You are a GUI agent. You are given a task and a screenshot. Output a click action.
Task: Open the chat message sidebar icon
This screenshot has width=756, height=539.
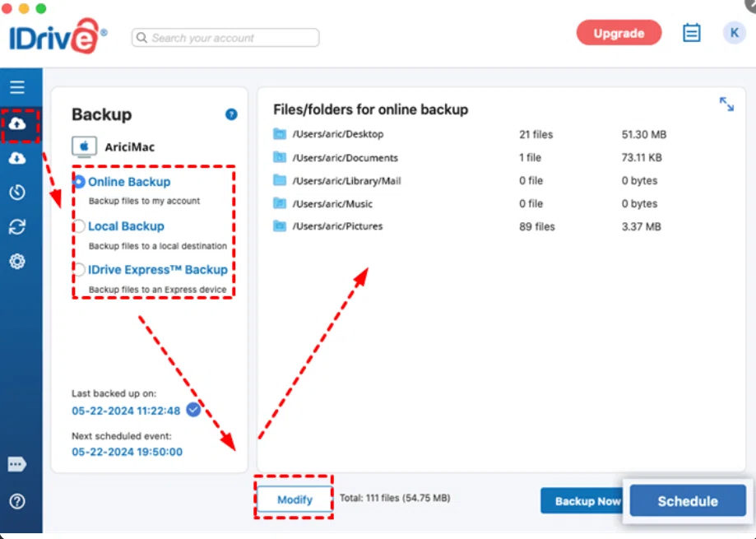[x=17, y=464]
